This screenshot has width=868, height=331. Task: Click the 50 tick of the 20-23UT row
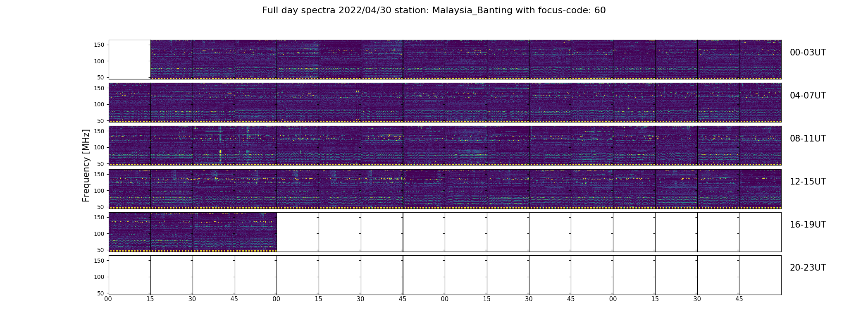[101, 293]
